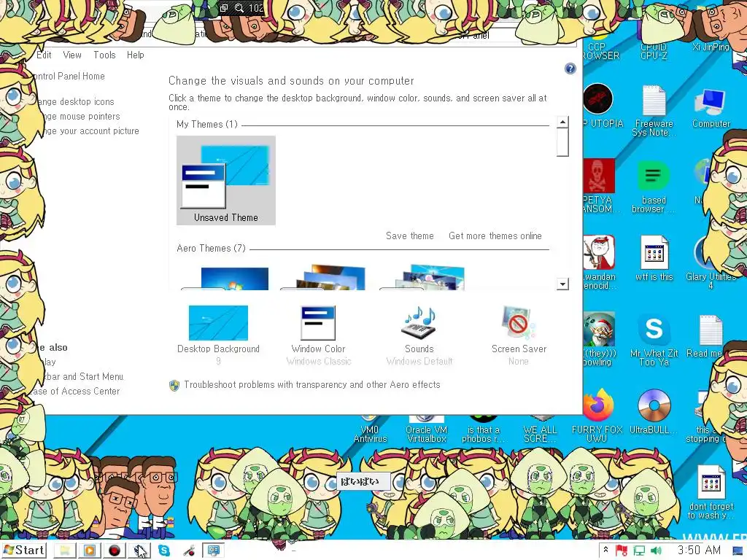Open the View menu
The image size is (747, 560).
coord(72,55)
